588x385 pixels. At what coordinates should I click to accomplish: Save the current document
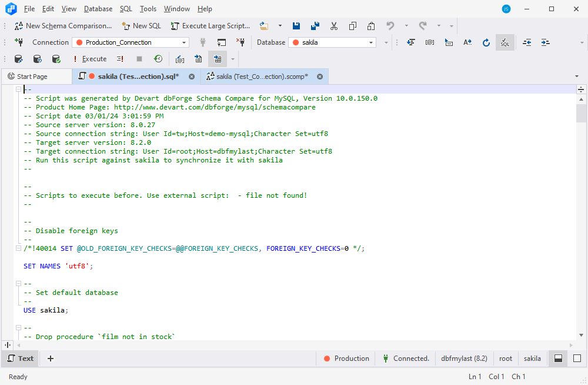(296, 26)
